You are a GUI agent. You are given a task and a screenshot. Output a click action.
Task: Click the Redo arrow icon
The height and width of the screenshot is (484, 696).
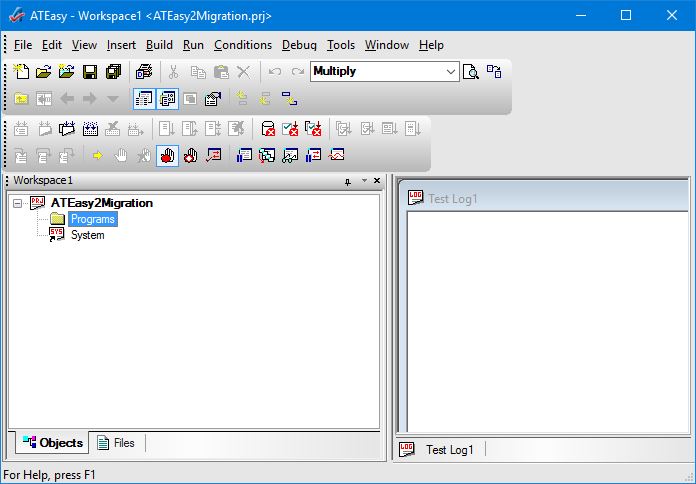[298, 71]
